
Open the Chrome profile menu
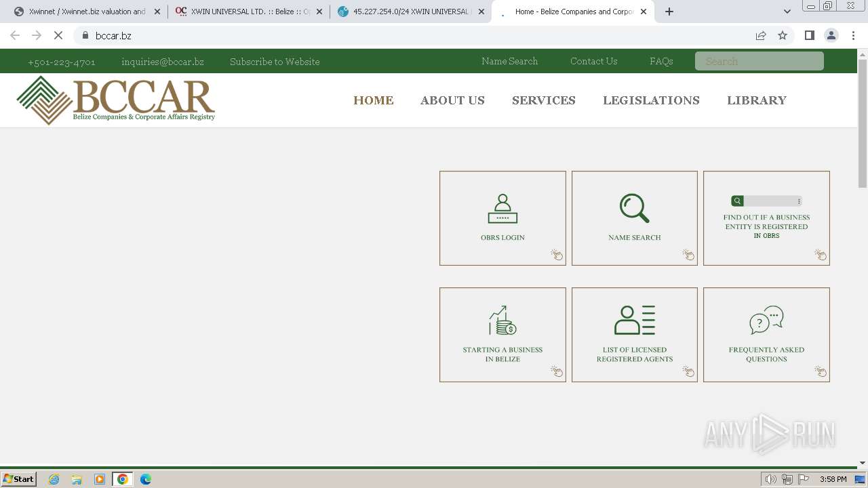pos(831,36)
